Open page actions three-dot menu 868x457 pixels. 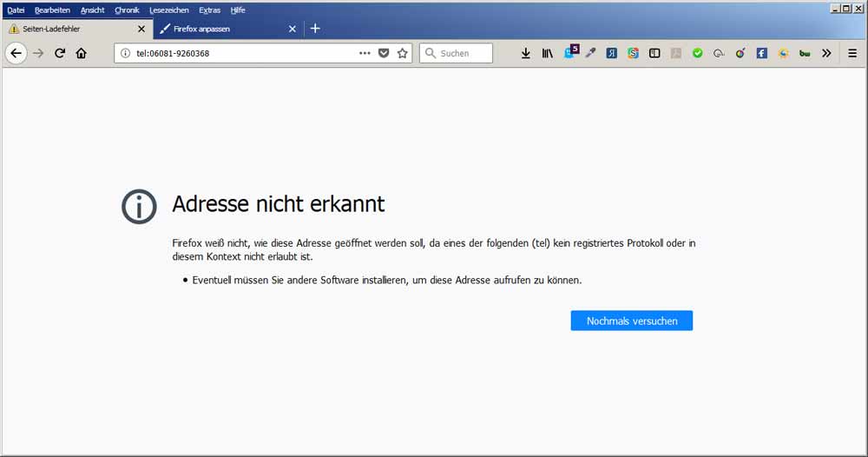[x=365, y=53]
